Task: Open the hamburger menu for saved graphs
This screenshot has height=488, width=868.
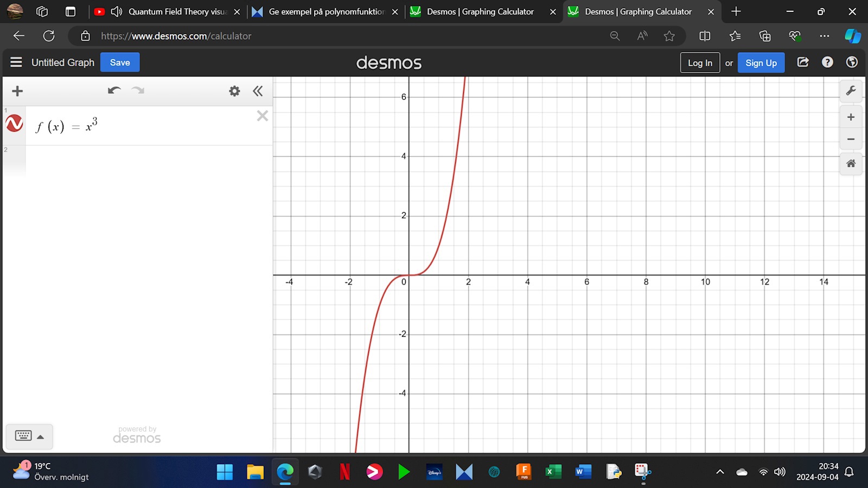Action: coord(16,62)
